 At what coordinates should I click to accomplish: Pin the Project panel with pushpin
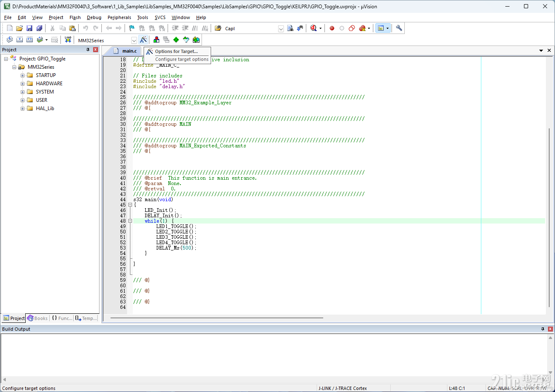pyautogui.click(x=88, y=50)
